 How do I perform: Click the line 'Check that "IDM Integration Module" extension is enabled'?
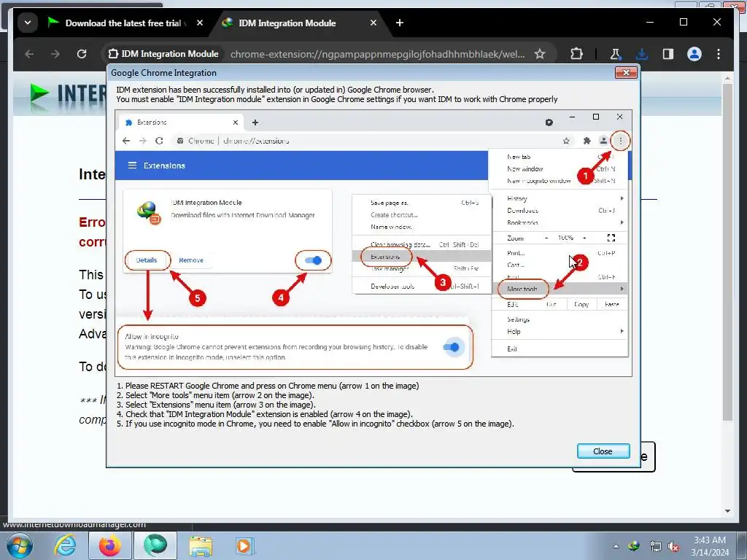coord(264,414)
